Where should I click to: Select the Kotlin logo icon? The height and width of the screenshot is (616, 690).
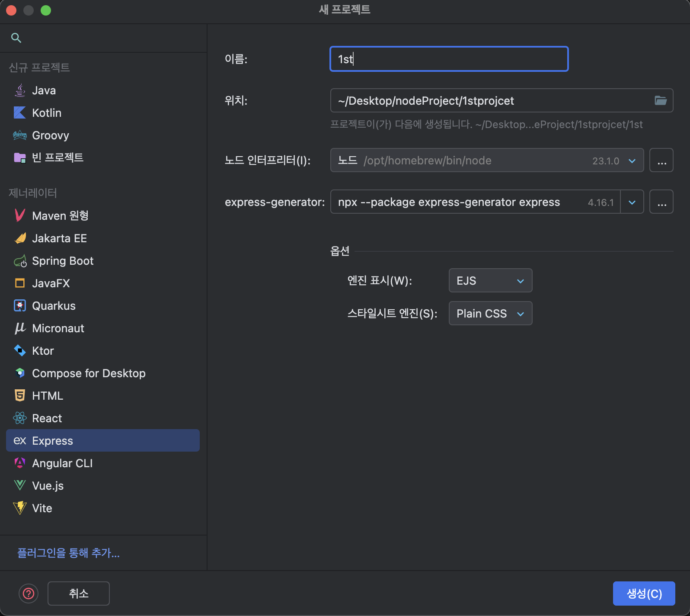[20, 113]
